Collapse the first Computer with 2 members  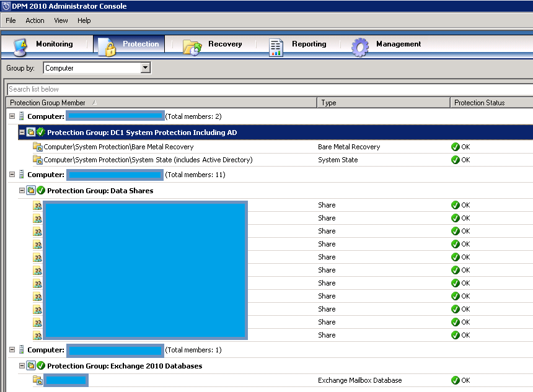[x=12, y=116]
